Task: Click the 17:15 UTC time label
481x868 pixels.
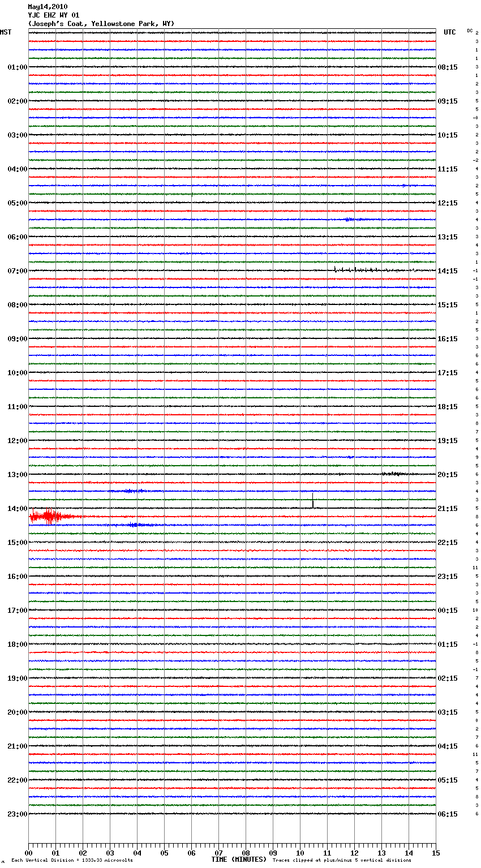Action: 448,373
